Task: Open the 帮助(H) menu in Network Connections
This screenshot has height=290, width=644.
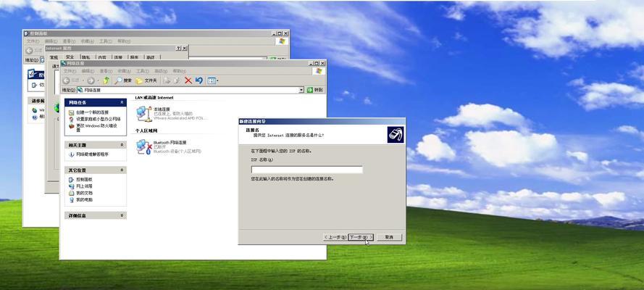Action: (x=179, y=71)
